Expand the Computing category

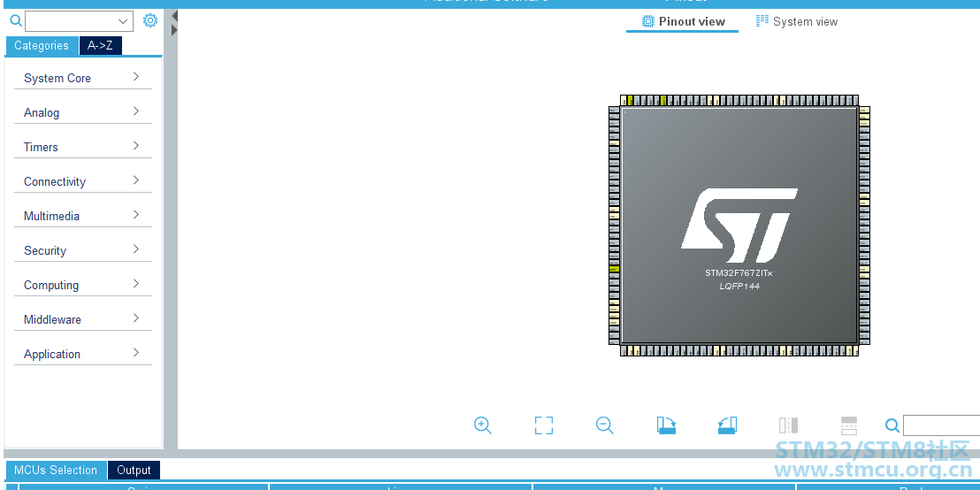[82, 285]
